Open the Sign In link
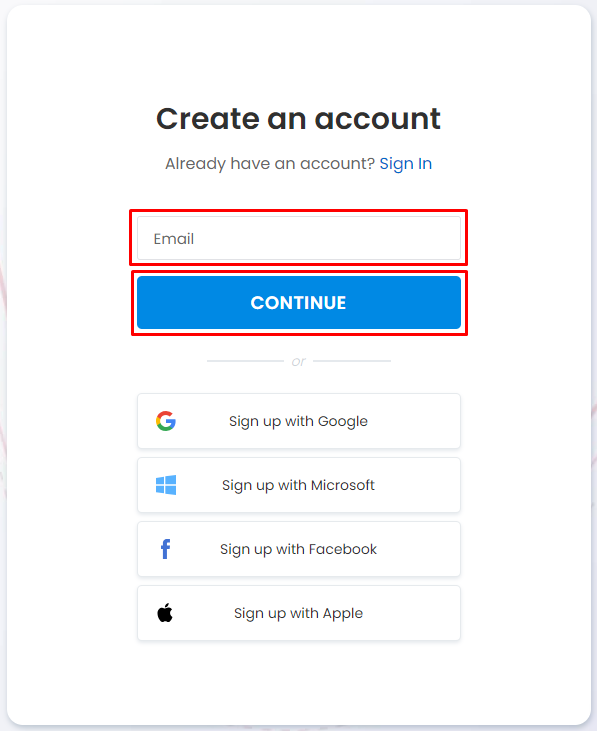 405,164
